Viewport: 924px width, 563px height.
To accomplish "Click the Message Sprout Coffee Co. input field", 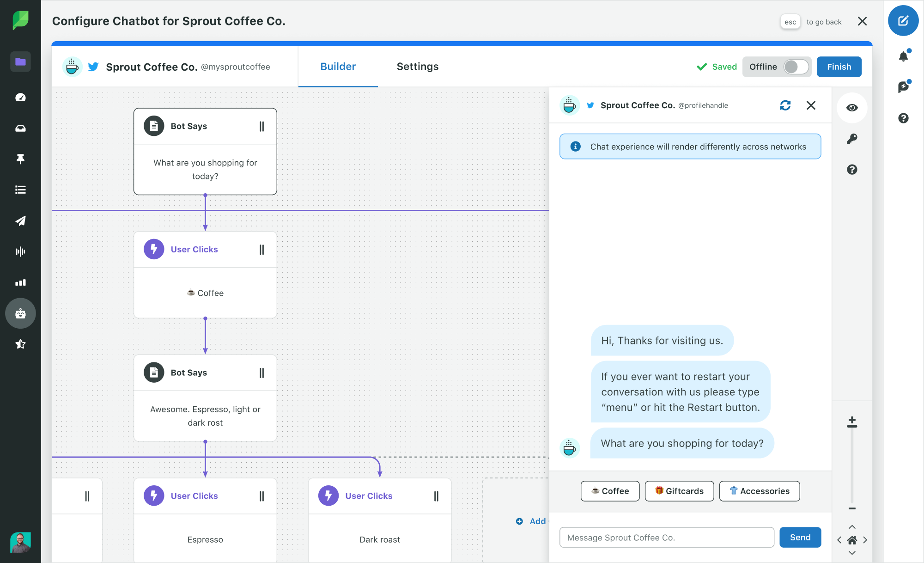I will [667, 537].
